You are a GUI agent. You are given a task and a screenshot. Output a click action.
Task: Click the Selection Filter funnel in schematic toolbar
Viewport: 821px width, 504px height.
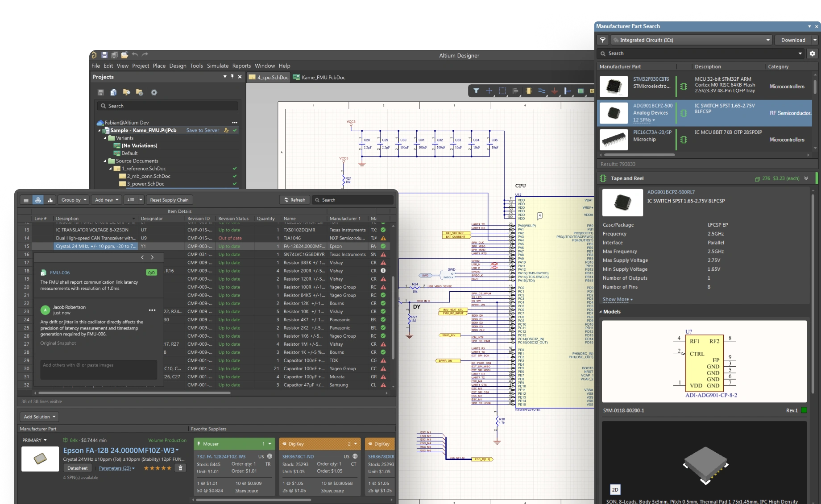click(476, 91)
